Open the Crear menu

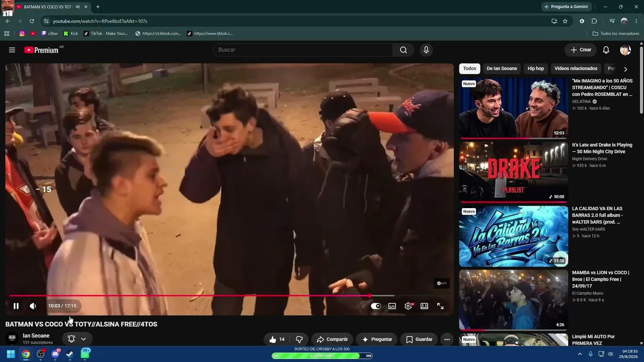pos(581,50)
